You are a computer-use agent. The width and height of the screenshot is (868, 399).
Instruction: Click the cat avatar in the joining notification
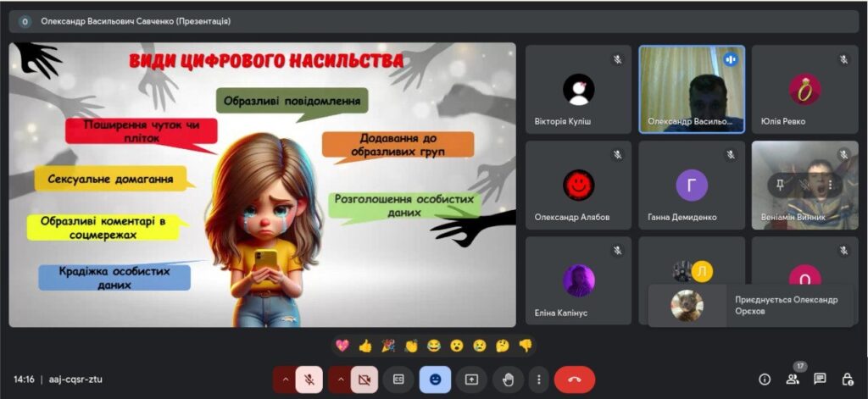[687, 306]
